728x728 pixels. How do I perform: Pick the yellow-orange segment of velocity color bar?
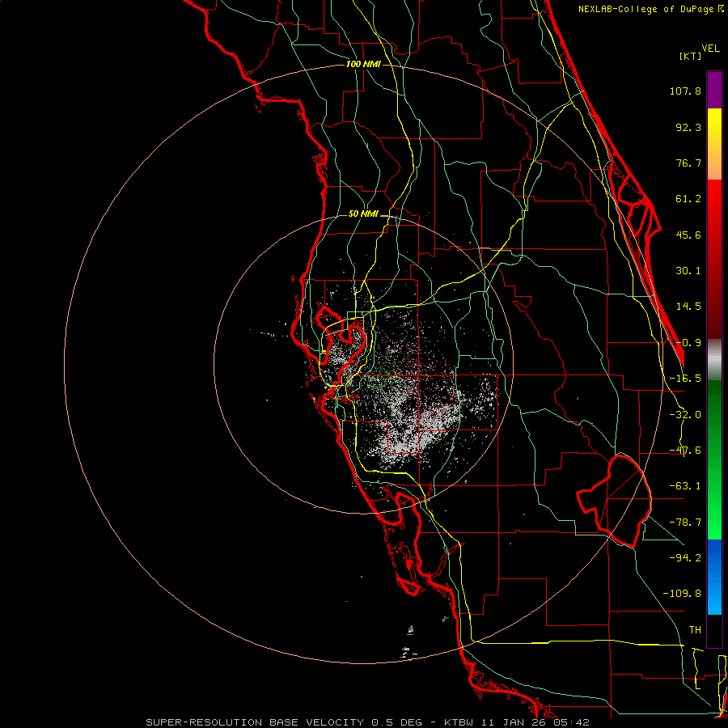[714, 144]
